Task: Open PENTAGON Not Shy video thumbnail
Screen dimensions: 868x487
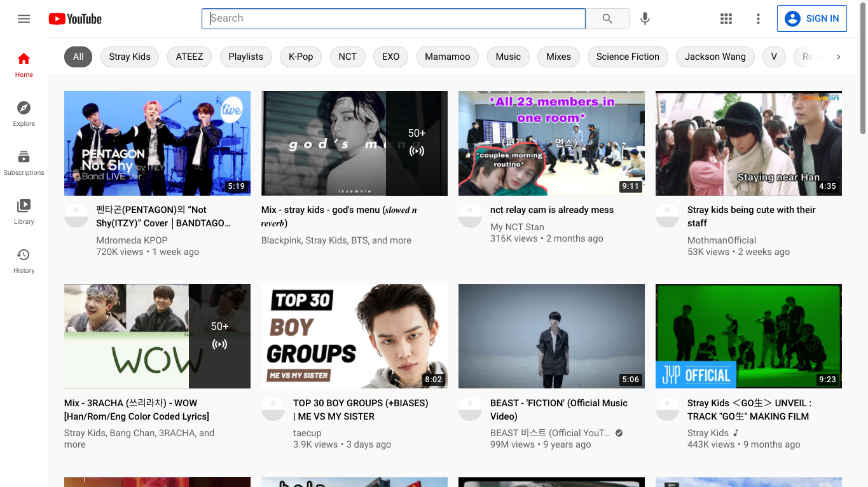Action: pyautogui.click(x=157, y=143)
